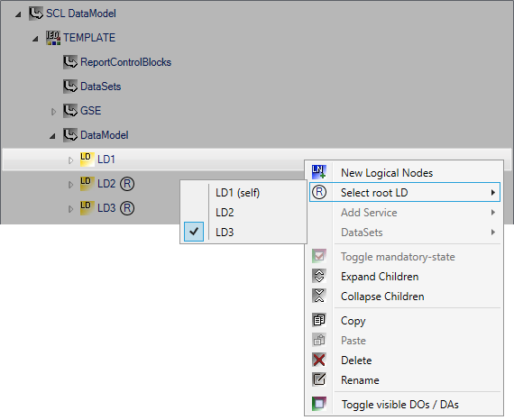
Task: Choose Expand Children from context menu
Action: [405, 277]
